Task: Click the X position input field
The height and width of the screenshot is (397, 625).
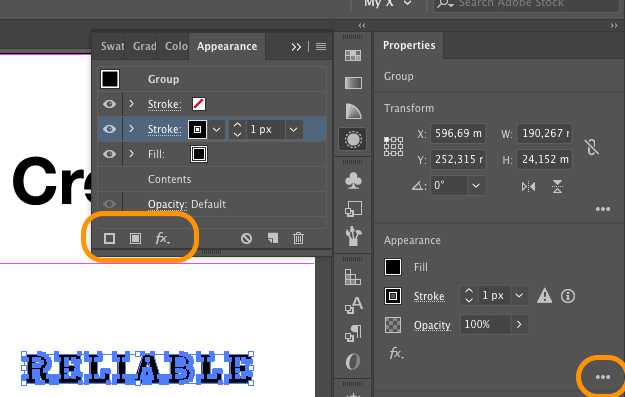Action: point(458,134)
